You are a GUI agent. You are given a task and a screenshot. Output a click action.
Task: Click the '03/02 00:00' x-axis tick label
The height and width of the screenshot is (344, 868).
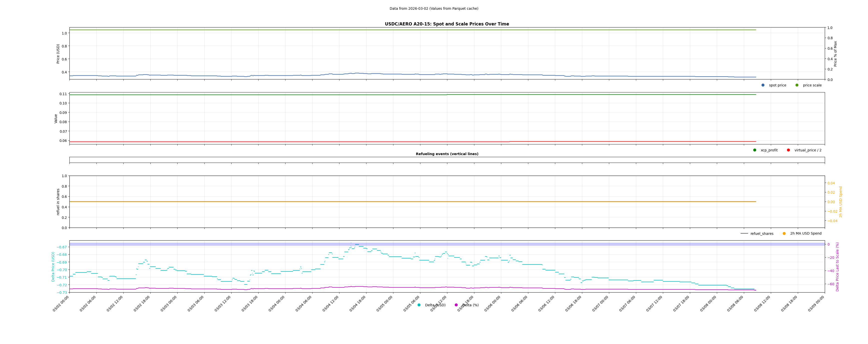pos(61,304)
